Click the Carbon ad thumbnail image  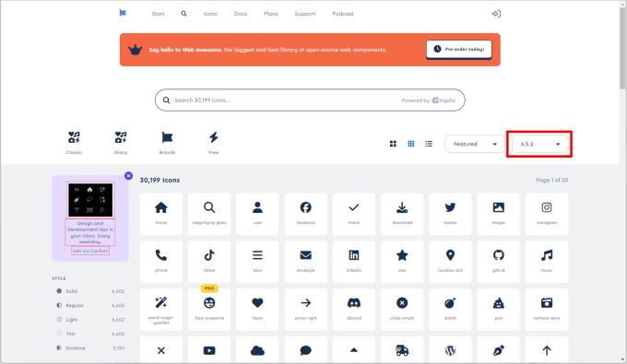point(90,200)
